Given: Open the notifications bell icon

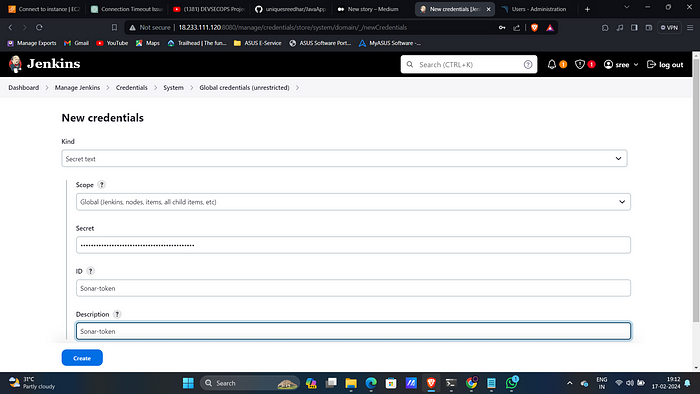Looking at the screenshot, I should pos(552,64).
